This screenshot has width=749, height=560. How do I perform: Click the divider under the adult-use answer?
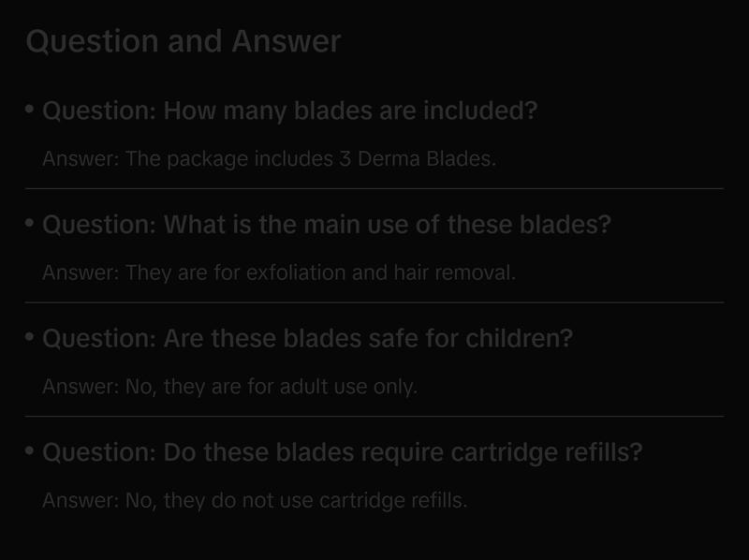(374, 416)
